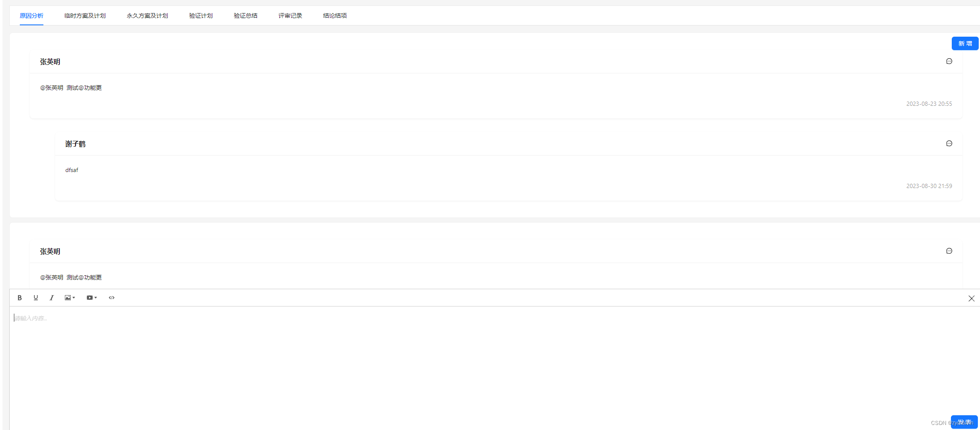Open the 临时方案及计划 tab
The width and height of the screenshot is (980, 430).
85,16
